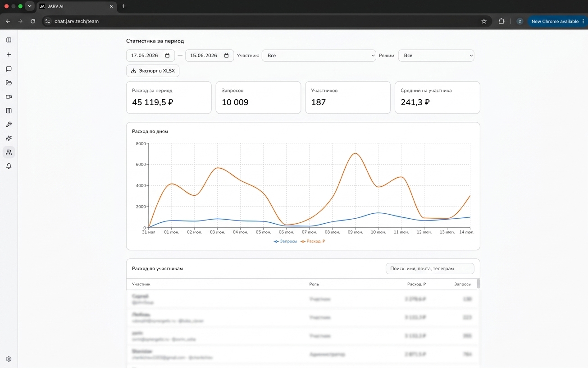This screenshot has height=368, width=588.
Task: Click the Экспорт в XLSX button
Action: (153, 71)
